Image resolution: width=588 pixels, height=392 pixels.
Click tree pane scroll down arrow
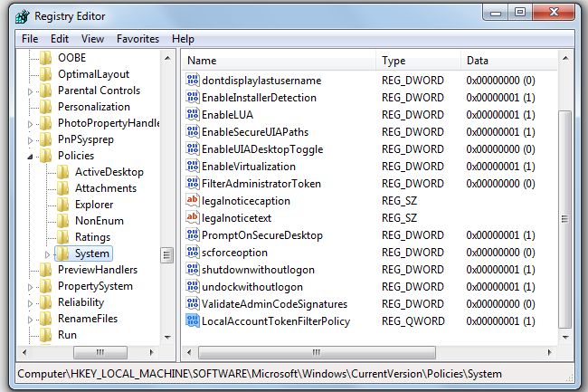[167, 337]
